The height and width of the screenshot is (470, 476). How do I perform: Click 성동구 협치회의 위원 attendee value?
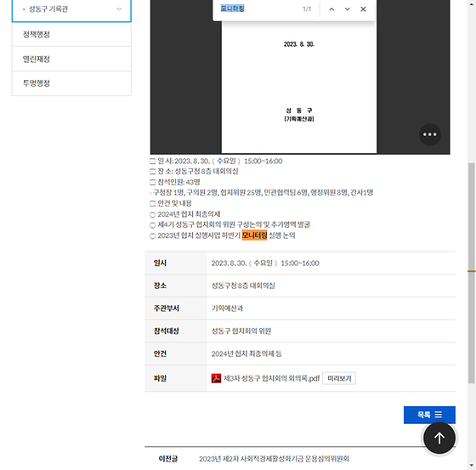click(x=241, y=331)
